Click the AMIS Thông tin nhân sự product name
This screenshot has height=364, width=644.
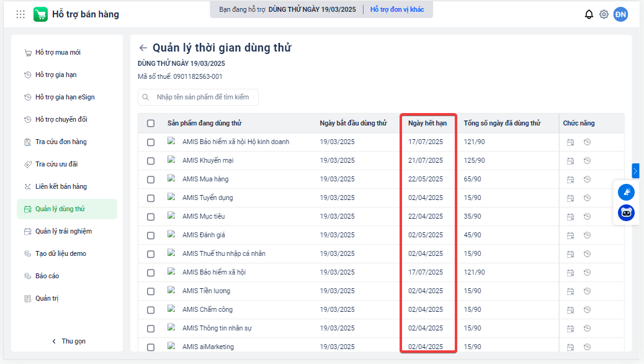click(217, 328)
